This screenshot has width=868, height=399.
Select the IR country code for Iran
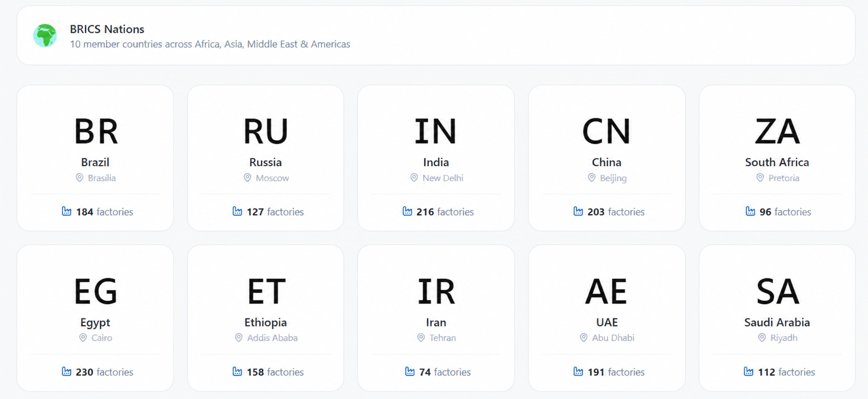[x=436, y=292]
